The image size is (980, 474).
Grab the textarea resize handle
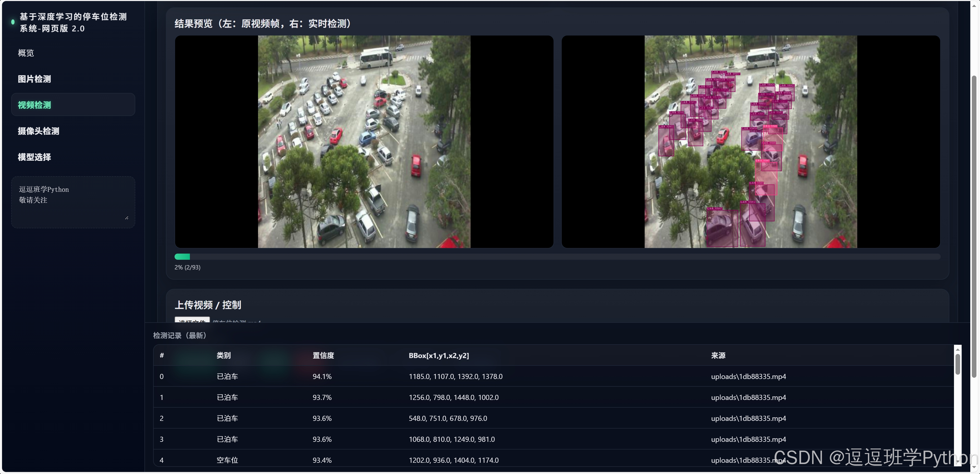point(127,218)
